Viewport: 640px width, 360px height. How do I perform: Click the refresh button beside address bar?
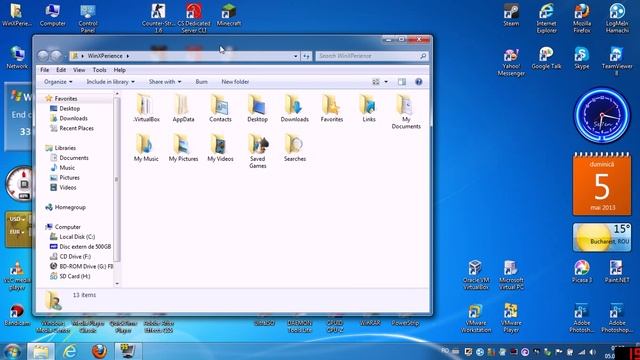(306, 56)
